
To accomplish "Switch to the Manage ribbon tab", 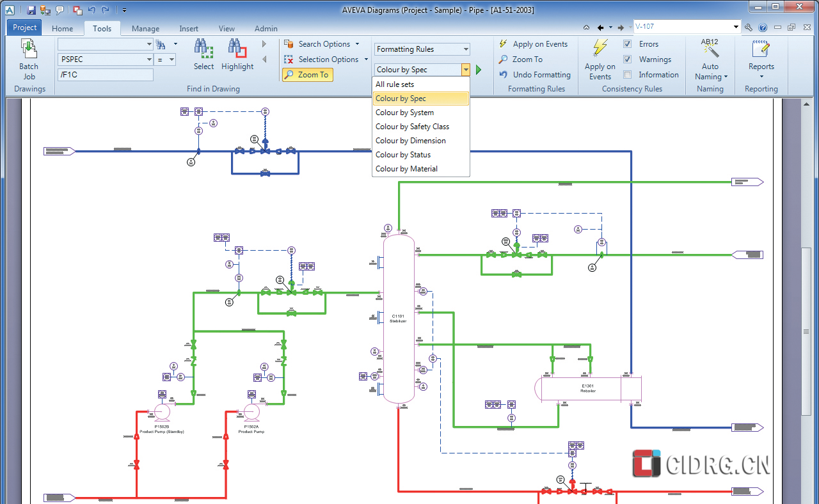I will [x=145, y=29].
